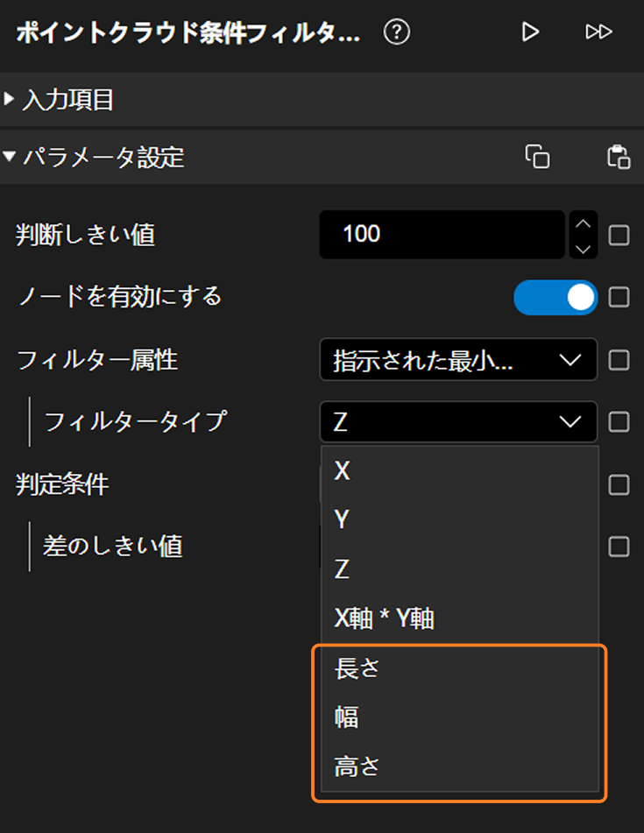
Task: Increase 判断しきい値 with the up arrow
Action: (x=583, y=223)
